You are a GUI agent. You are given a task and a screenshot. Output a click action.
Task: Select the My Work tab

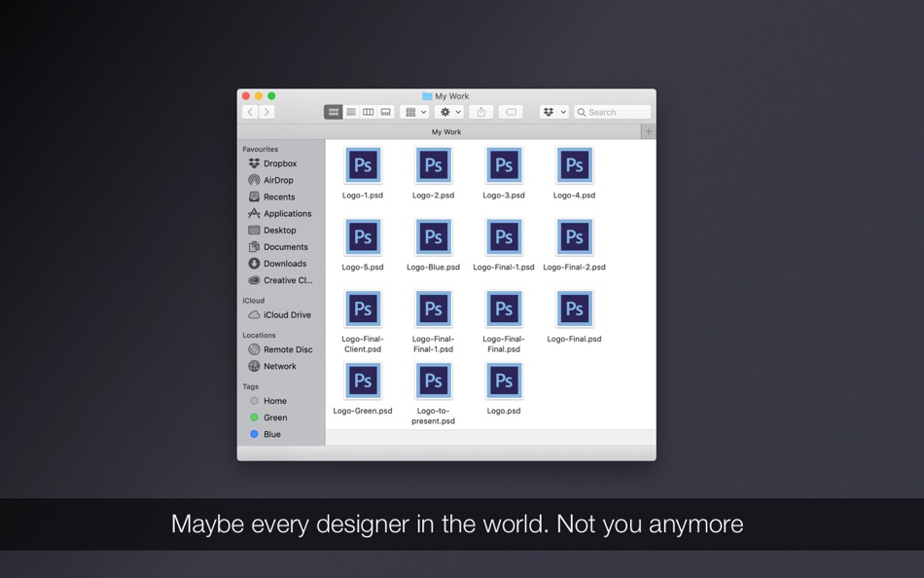click(446, 131)
